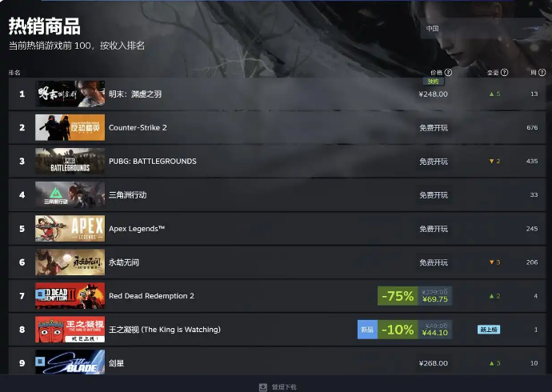
Task: Open the 中国 region dropdown
Action: 482,29
